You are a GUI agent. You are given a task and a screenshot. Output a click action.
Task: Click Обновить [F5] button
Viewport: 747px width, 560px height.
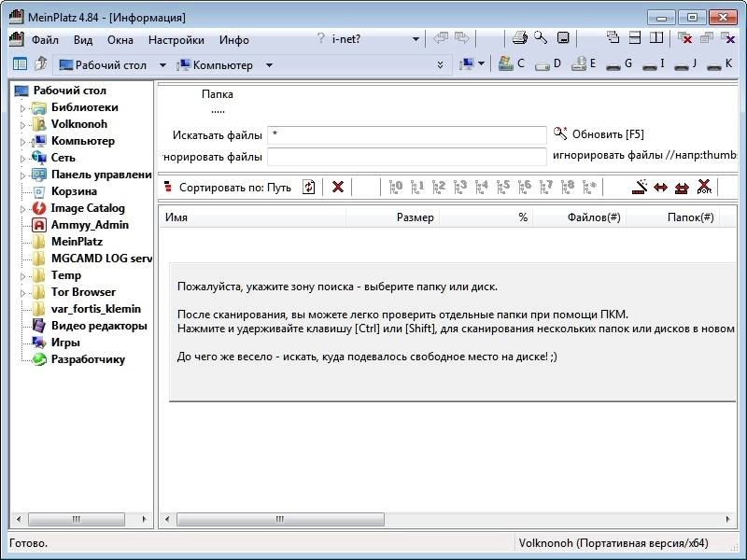point(599,133)
